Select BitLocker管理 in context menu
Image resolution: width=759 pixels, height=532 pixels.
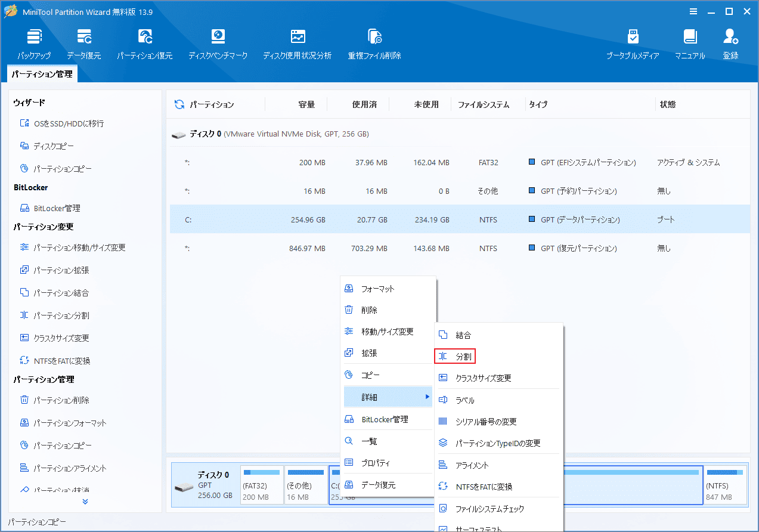pos(388,419)
